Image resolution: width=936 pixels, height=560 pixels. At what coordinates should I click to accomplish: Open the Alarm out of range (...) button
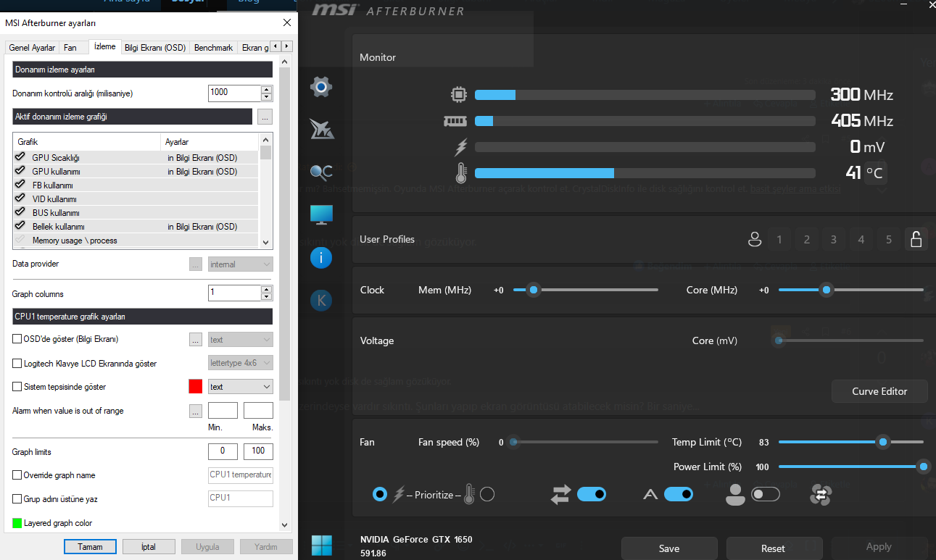point(195,411)
